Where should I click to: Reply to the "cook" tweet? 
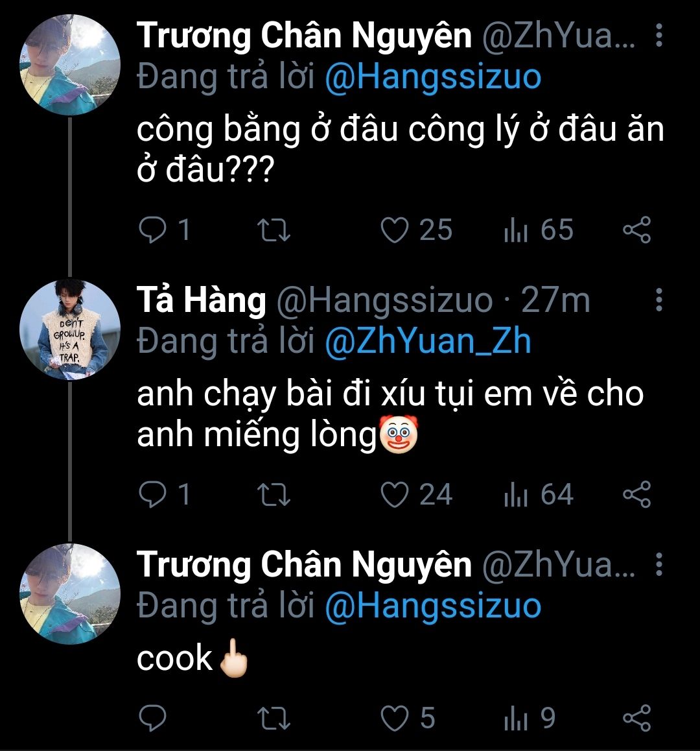click(153, 719)
